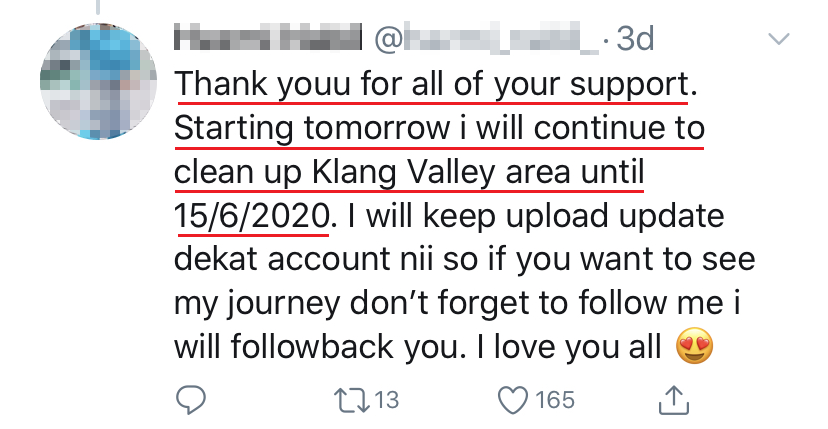Image resolution: width=828 pixels, height=429 pixels.
Task: Tap the share upload icon
Action: tap(676, 399)
